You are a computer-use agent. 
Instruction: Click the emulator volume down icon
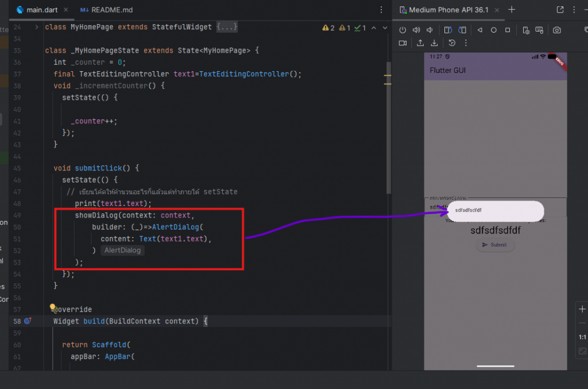(430, 30)
